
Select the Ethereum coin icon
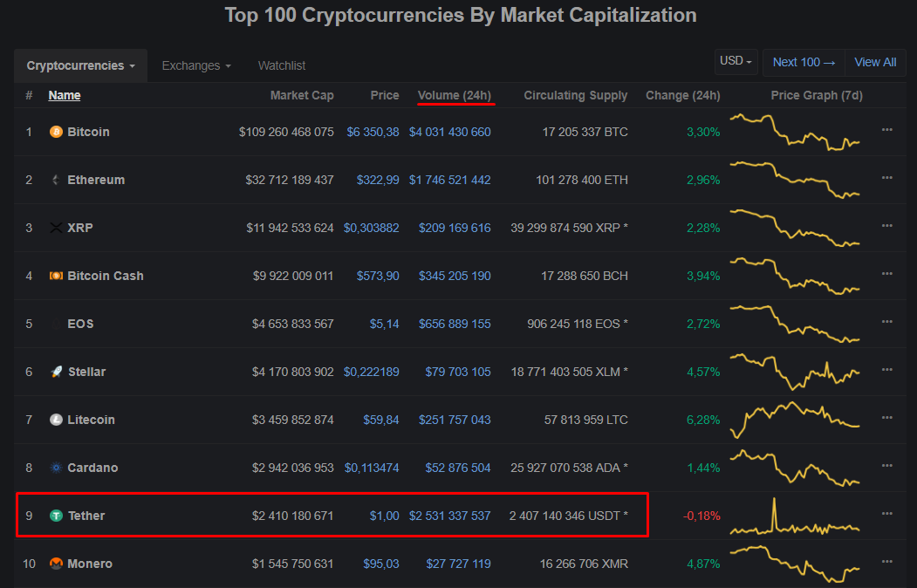coord(56,180)
